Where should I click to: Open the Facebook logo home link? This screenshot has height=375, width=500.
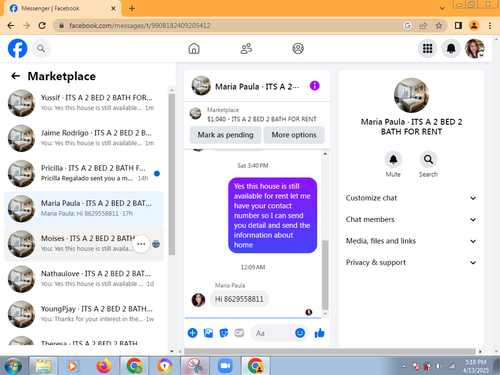point(17,48)
